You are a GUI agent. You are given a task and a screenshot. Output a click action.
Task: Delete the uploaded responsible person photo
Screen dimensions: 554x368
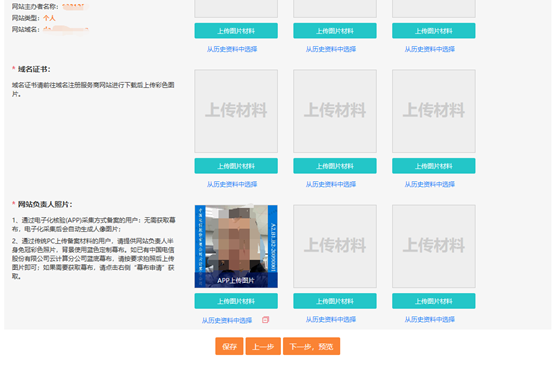[x=265, y=320]
